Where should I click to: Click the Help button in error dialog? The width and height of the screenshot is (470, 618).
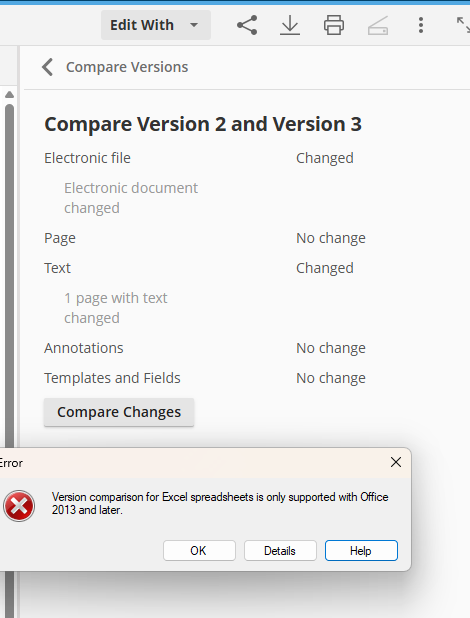click(361, 551)
